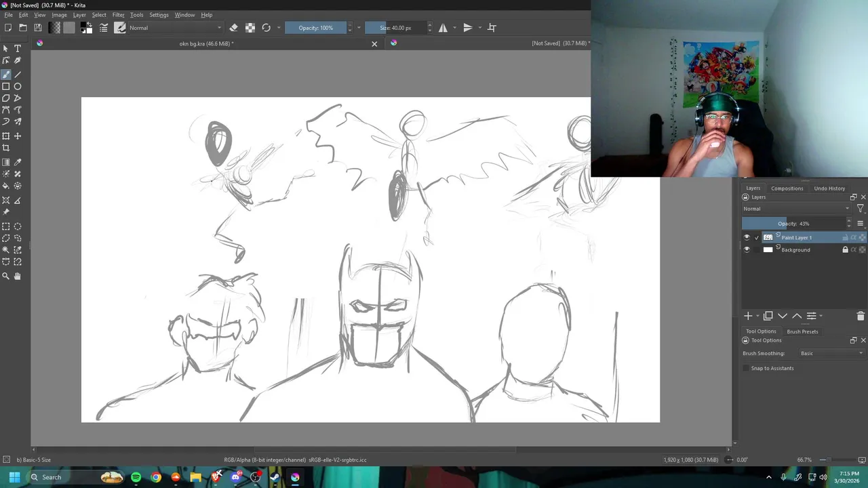Select the Rectangle shape tool
868x488 pixels.
point(6,86)
